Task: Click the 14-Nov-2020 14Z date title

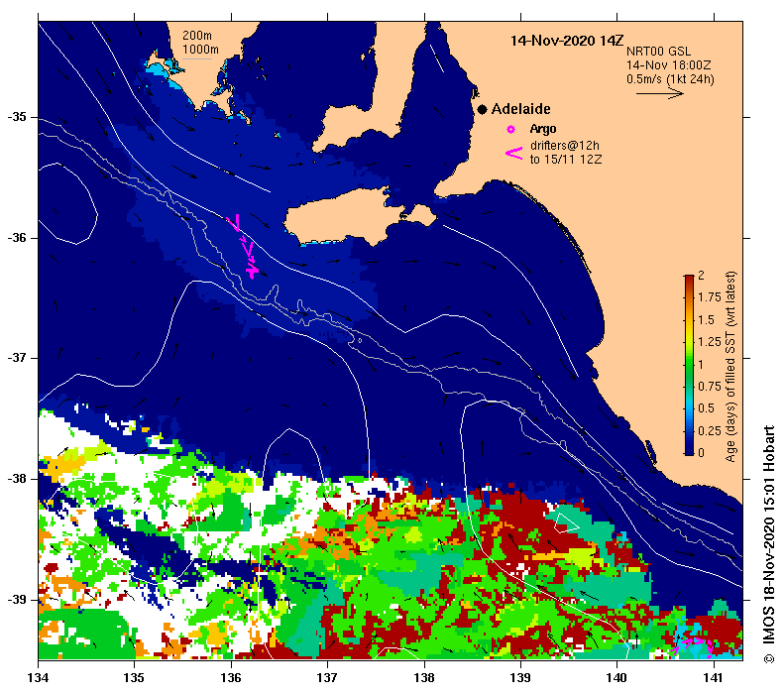Action: 567,41
